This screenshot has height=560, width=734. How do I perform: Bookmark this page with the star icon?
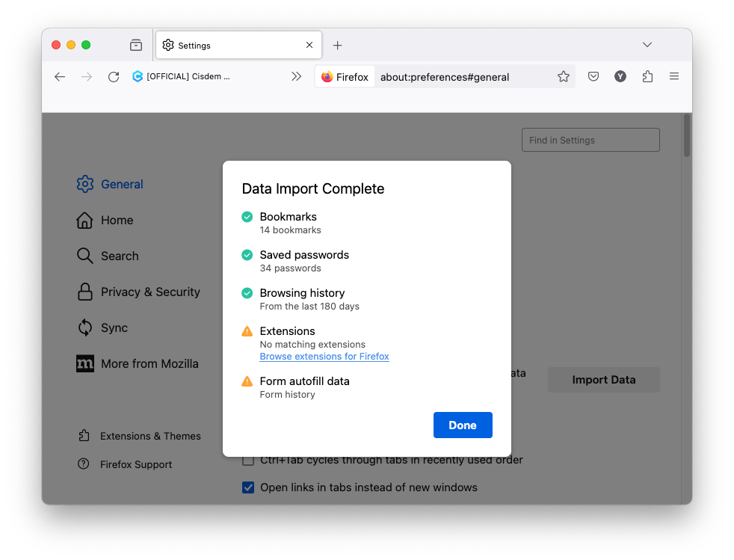564,76
